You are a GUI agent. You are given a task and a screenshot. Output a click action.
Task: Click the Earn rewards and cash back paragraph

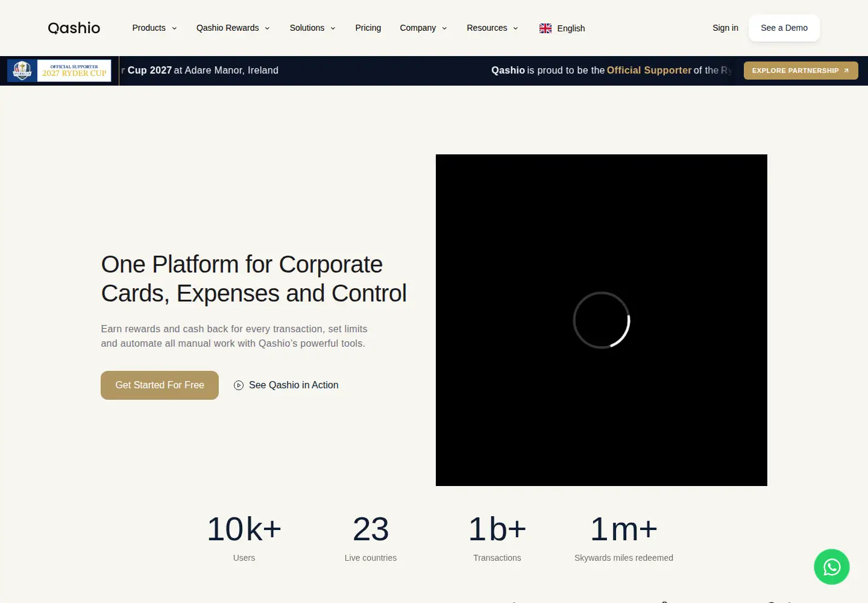234,336
